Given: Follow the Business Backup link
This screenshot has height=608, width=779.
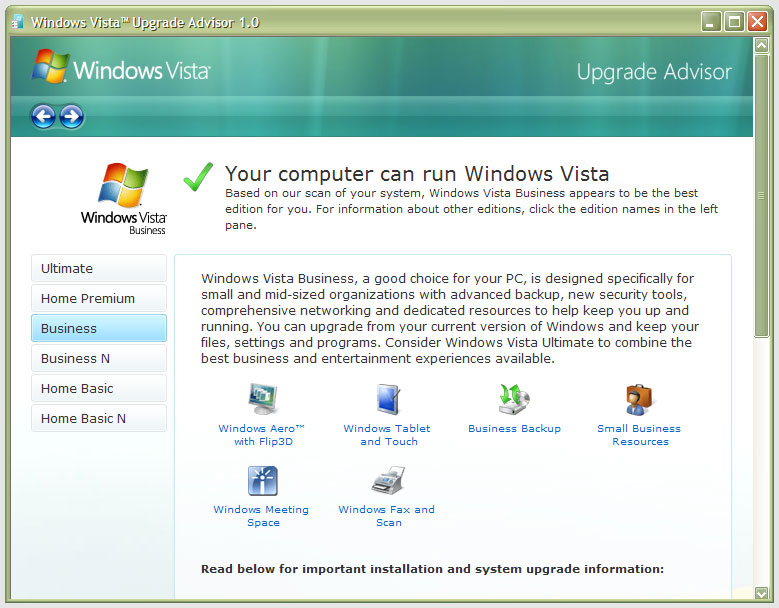Looking at the screenshot, I should [514, 428].
